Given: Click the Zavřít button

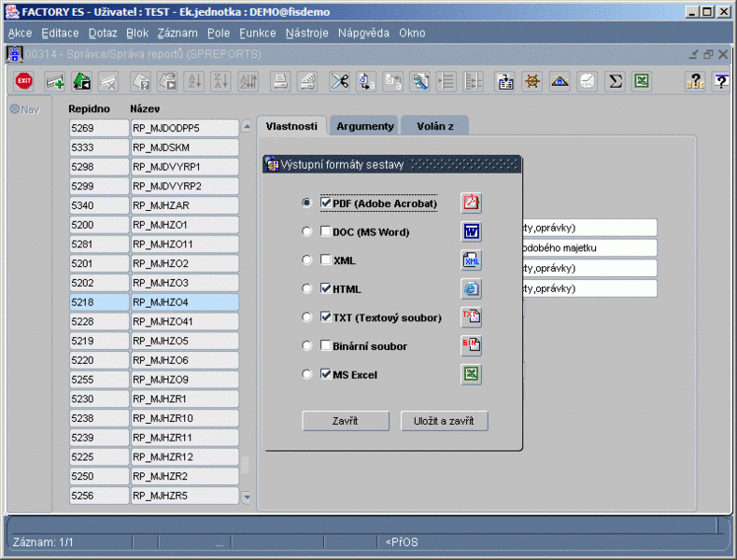Looking at the screenshot, I should point(346,421).
